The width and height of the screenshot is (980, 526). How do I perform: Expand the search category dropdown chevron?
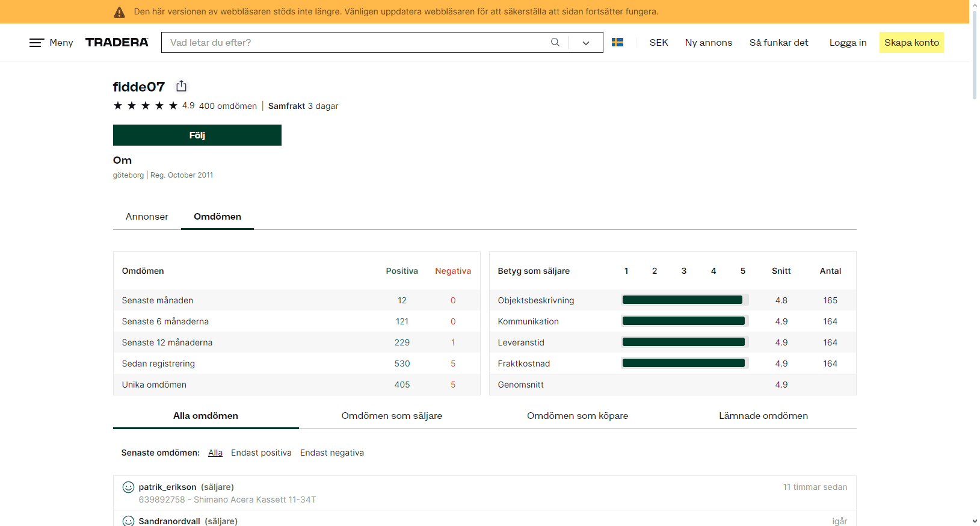click(x=585, y=43)
